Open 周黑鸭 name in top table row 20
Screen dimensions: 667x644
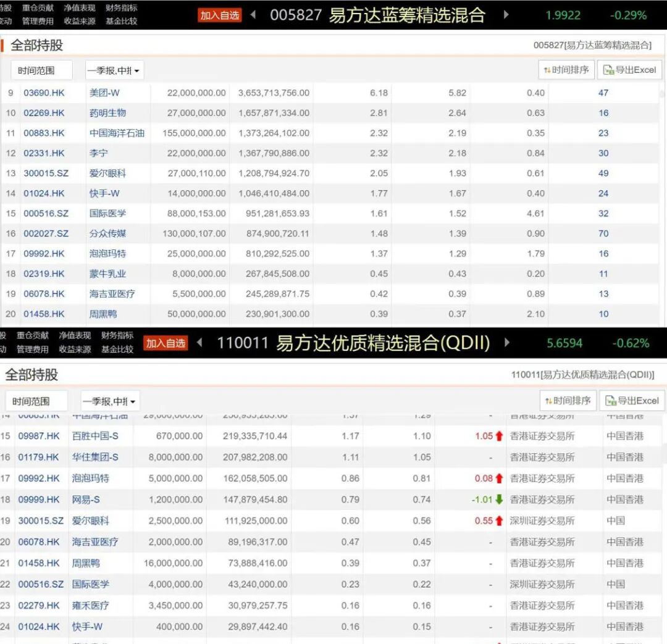(103, 314)
